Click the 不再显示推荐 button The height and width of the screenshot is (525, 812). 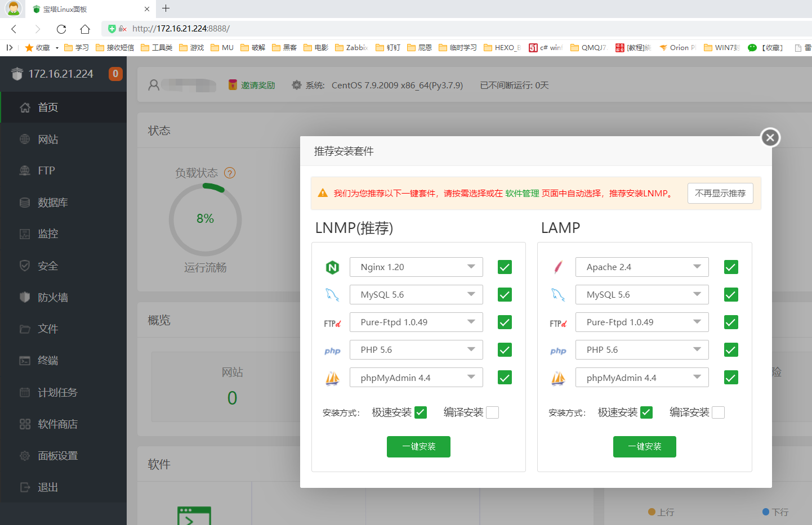point(720,194)
